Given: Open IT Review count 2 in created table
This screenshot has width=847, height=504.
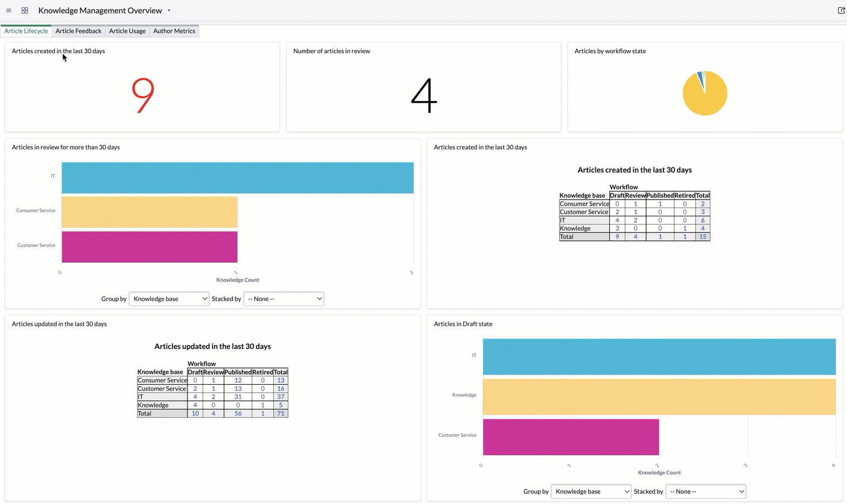Looking at the screenshot, I should (636, 220).
